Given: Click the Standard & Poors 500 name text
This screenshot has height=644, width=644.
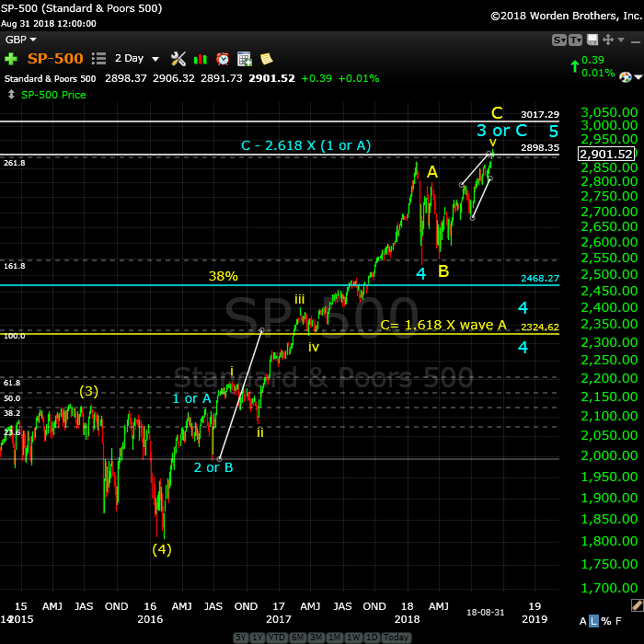Looking at the screenshot, I should coord(50,78).
